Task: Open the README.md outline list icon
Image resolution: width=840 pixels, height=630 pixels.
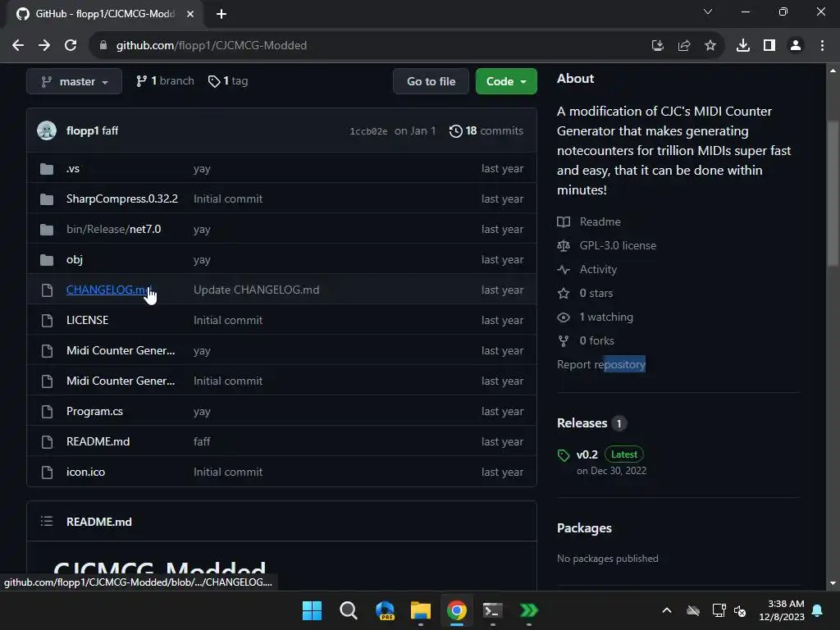Action: coord(47,521)
